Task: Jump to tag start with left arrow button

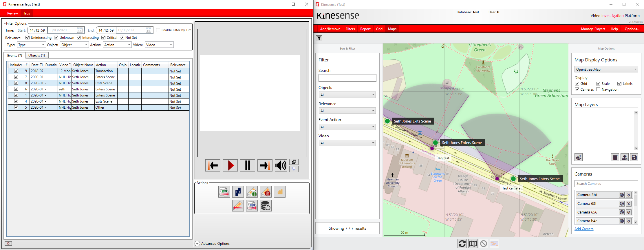Action: click(x=213, y=165)
